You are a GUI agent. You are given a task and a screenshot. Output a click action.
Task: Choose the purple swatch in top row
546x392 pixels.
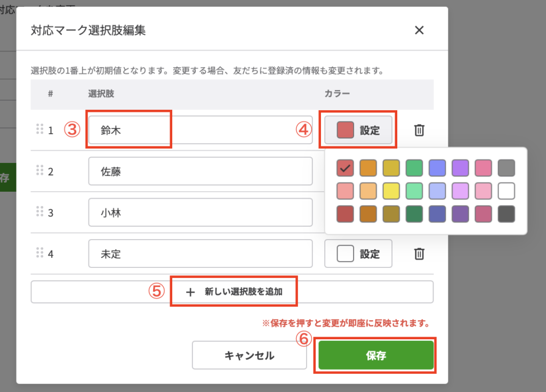460,168
